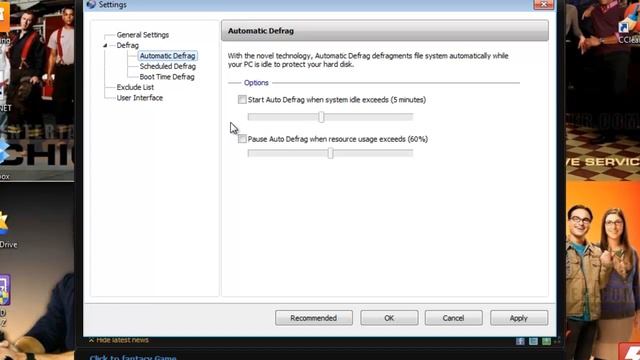
Task: Open the Click to Fantasy Game link
Action: point(133,358)
